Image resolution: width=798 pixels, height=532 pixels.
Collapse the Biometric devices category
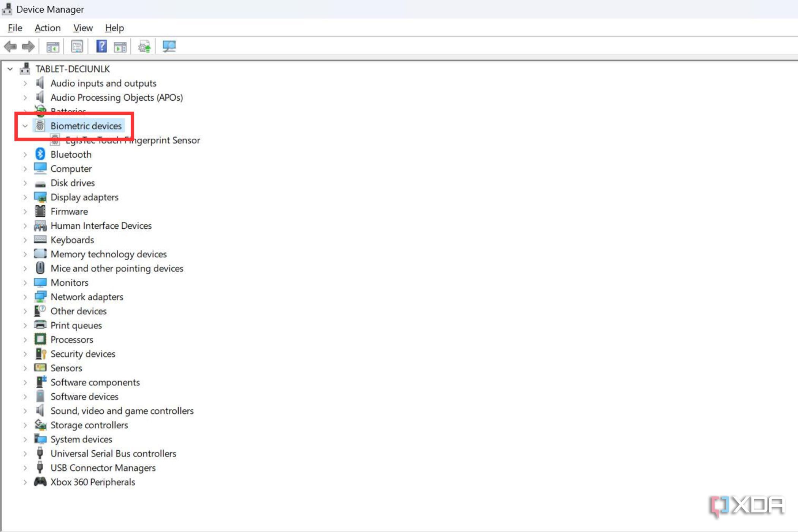(25, 126)
